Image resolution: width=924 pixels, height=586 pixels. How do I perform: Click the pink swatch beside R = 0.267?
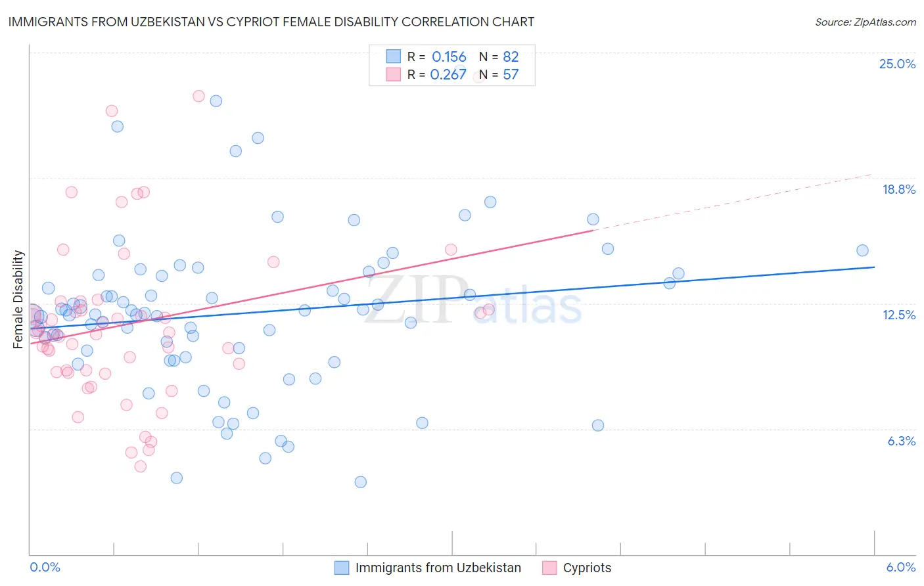click(393, 74)
